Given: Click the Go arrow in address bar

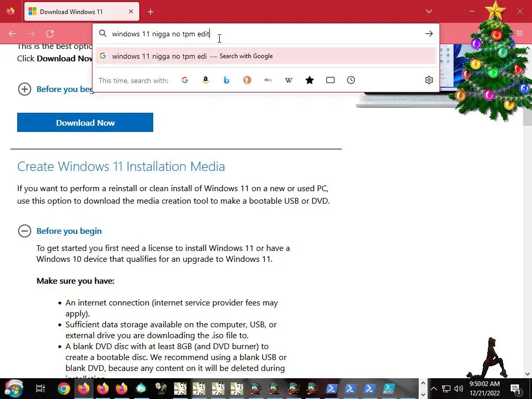Looking at the screenshot, I should (x=429, y=34).
